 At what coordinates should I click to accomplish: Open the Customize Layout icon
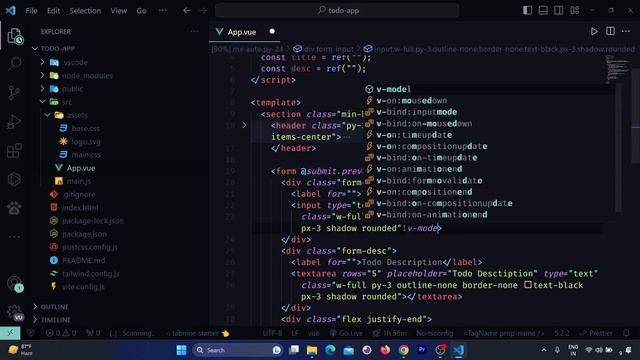(575, 10)
